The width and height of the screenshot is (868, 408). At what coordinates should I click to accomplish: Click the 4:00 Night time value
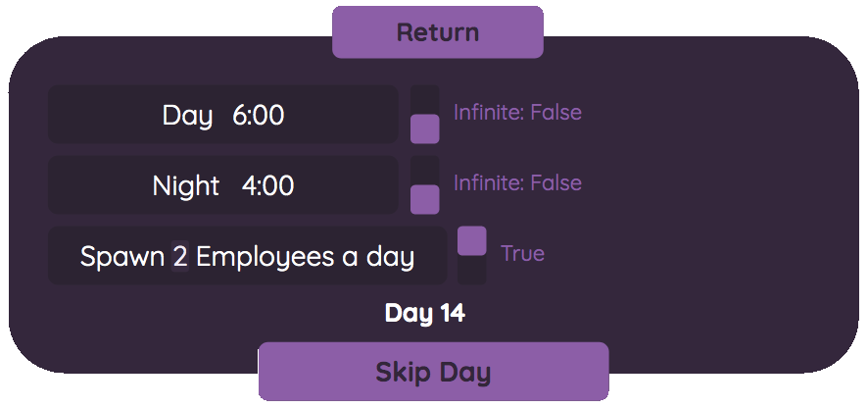click(267, 186)
